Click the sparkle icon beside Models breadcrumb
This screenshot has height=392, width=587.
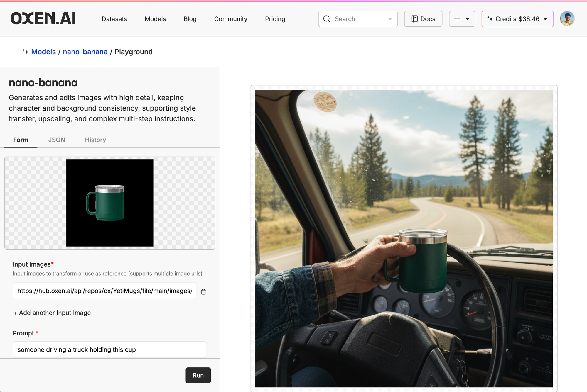tap(26, 52)
